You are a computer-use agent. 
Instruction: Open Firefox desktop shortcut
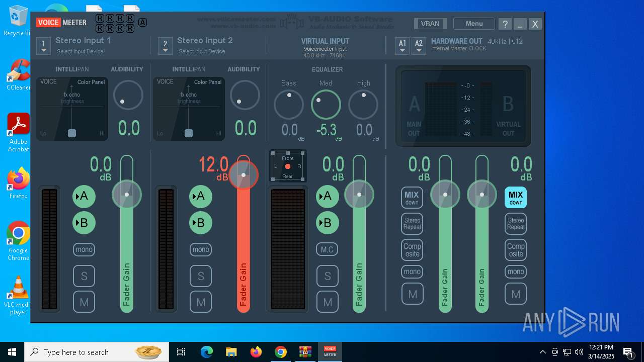pyautogui.click(x=18, y=183)
